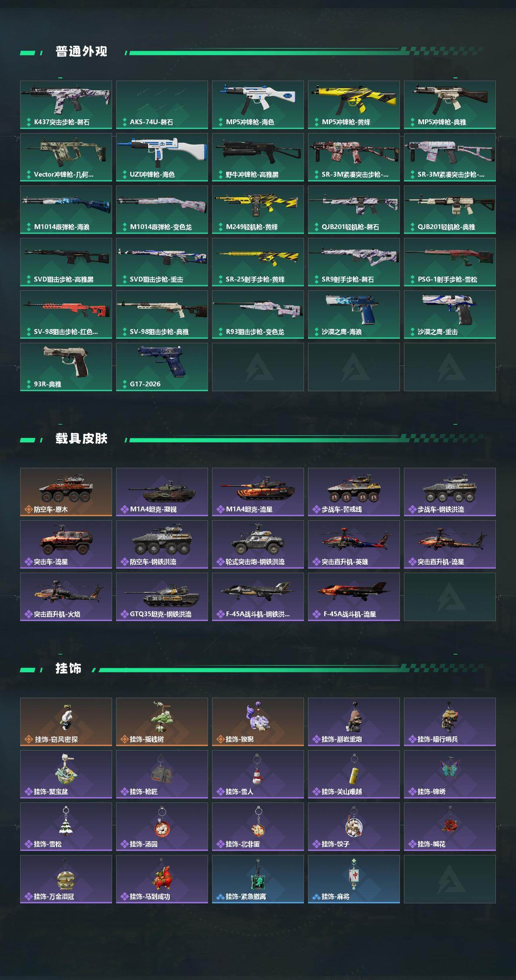
Task: Choose the UZI冲锋枪-海色 skin tile
Action: pos(162,157)
